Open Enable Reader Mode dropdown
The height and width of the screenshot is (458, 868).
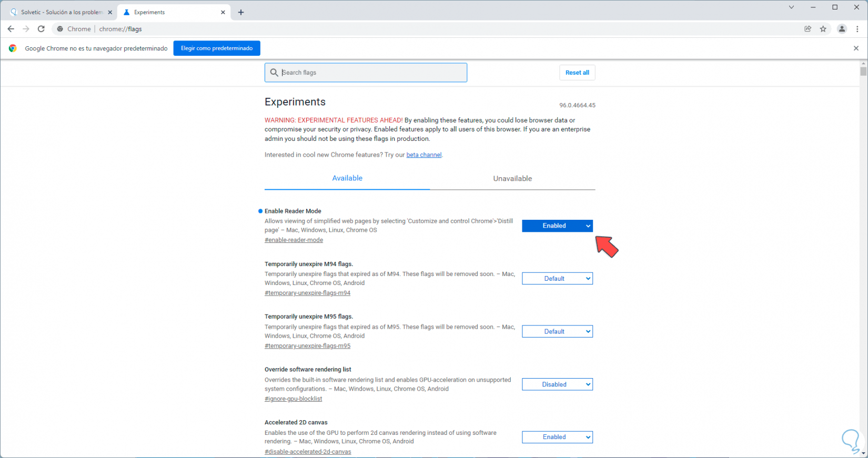[557, 226]
